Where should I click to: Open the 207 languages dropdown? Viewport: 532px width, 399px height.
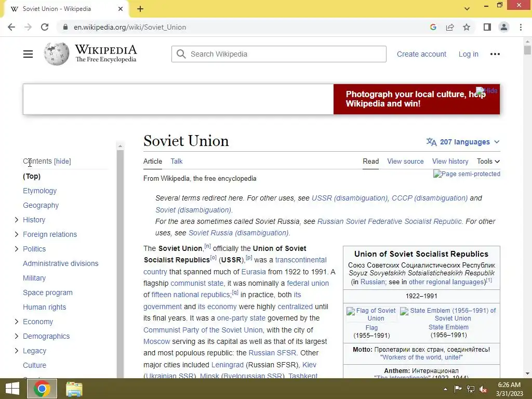pyautogui.click(x=463, y=142)
